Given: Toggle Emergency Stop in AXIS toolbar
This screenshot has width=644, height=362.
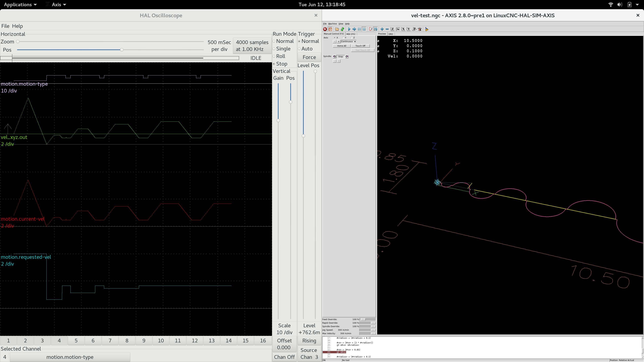Looking at the screenshot, I should click(325, 29).
